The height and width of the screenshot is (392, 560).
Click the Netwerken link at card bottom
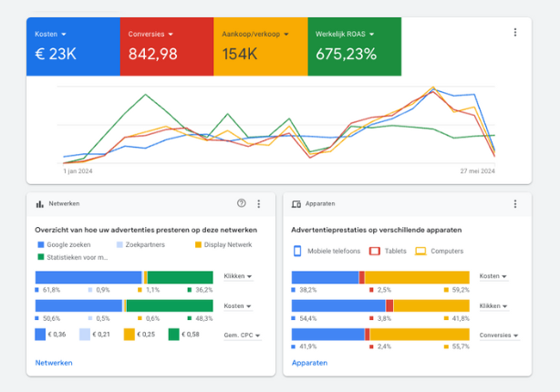[53, 363]
